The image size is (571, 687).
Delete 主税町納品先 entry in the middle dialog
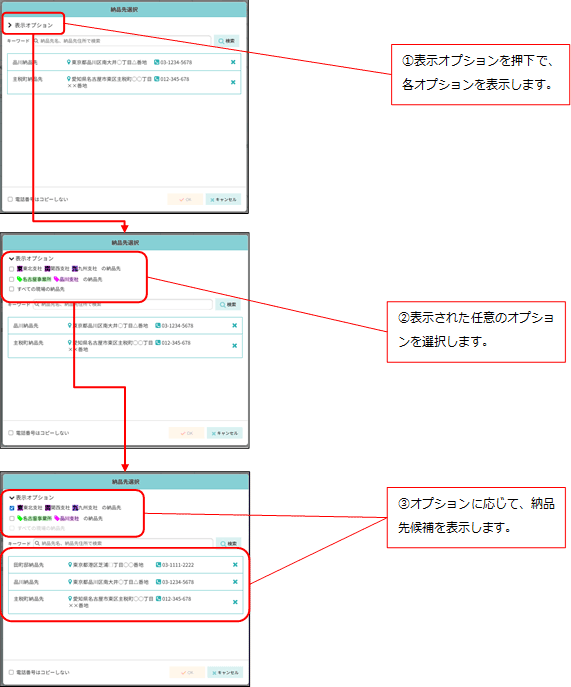coord(234,346)
